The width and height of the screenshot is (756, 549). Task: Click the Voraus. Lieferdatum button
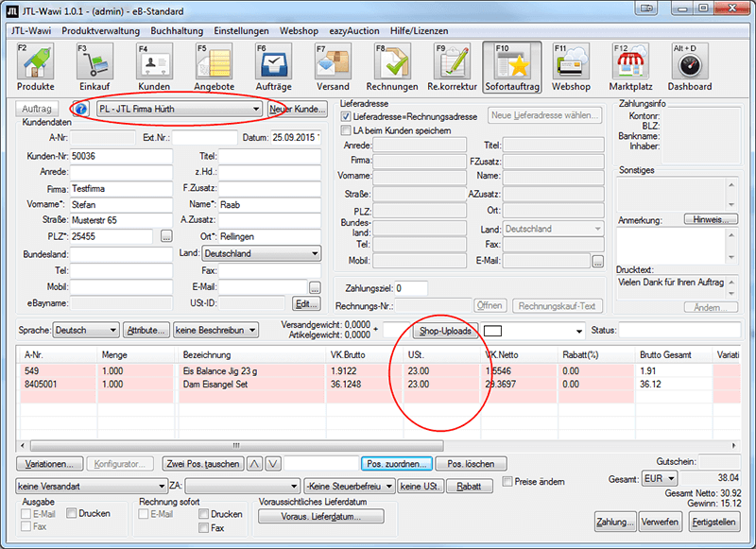pyautogui.click(x=321, y=516)
